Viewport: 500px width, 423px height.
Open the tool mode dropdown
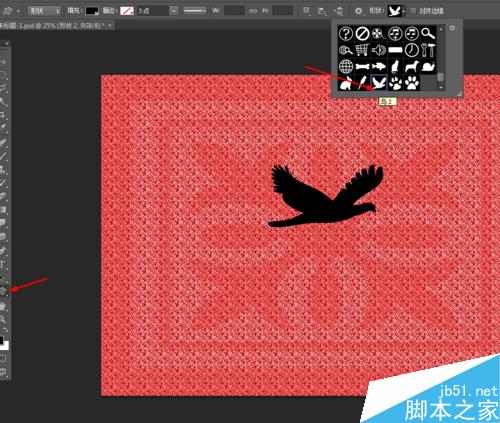tap(44, 11)
